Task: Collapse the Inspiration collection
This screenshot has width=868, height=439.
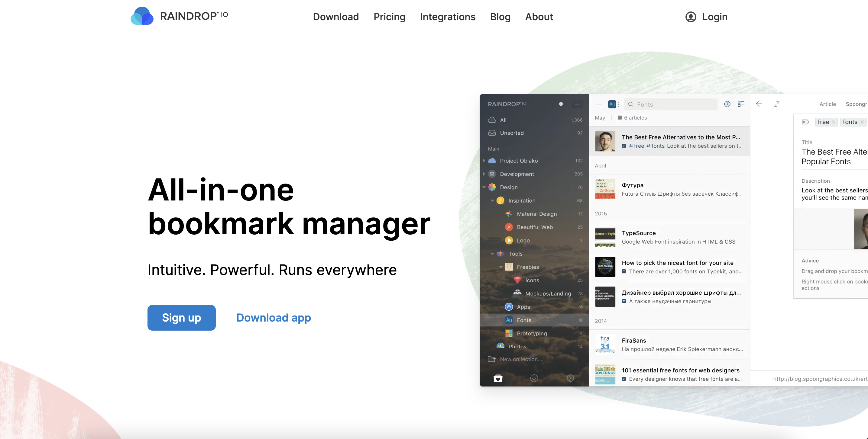Action: (x=492, y=201)
